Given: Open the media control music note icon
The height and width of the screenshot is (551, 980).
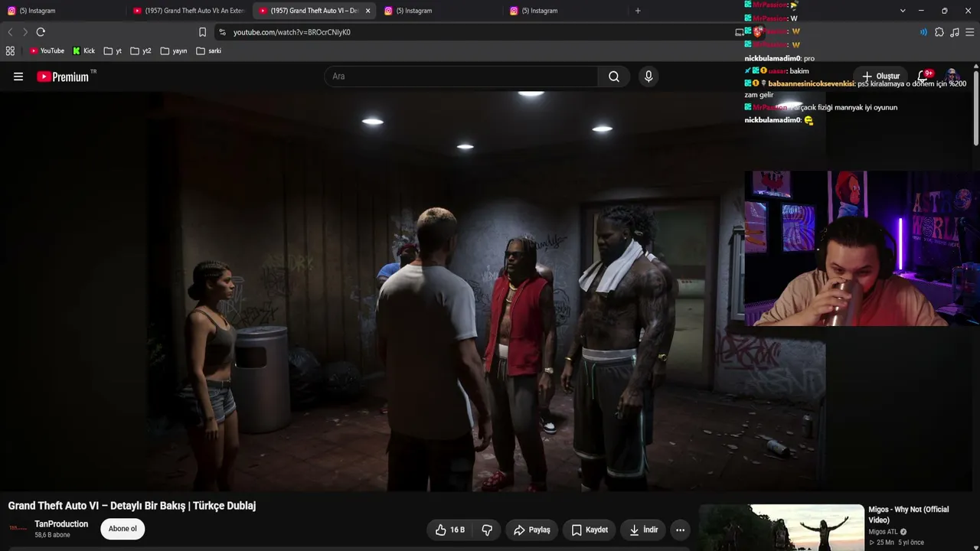Looking at the screenshot, I should (955, 32).
